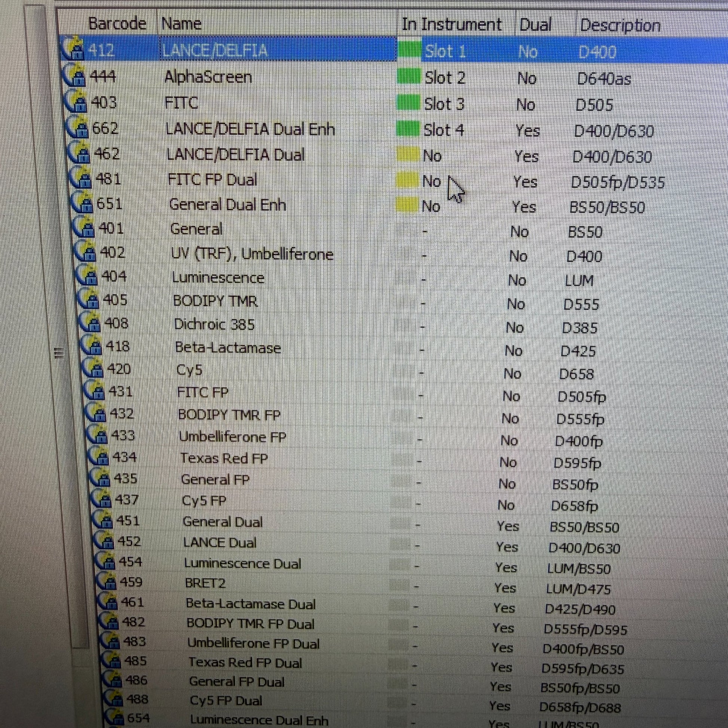This screenshot has width=728, height=728.
Task: Select the Dichroic 385 entry
Action: [x=214, y=324]
